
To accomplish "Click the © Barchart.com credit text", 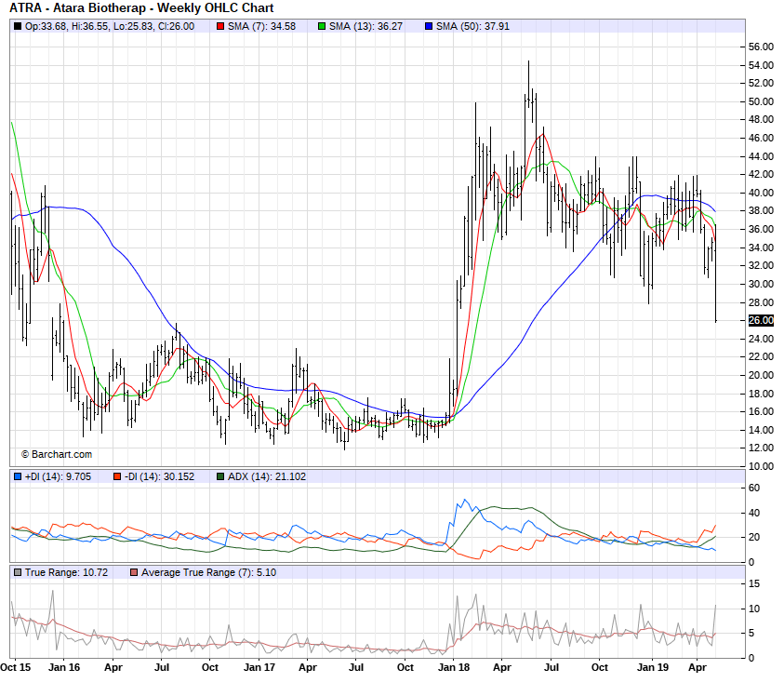I will (57, 454).
